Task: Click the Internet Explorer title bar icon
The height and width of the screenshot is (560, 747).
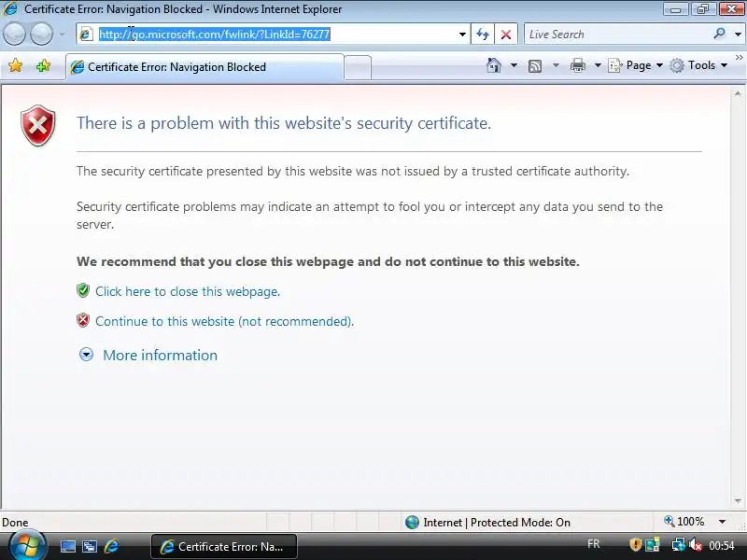Action: [10, 8]
